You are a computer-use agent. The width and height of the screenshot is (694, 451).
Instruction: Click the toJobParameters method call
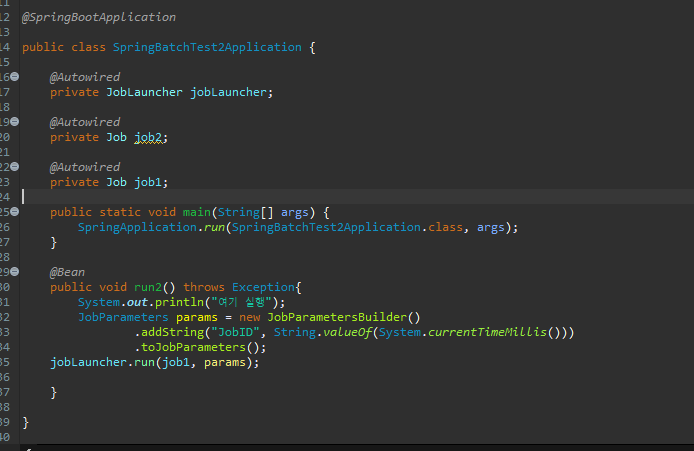coord(193,347)
